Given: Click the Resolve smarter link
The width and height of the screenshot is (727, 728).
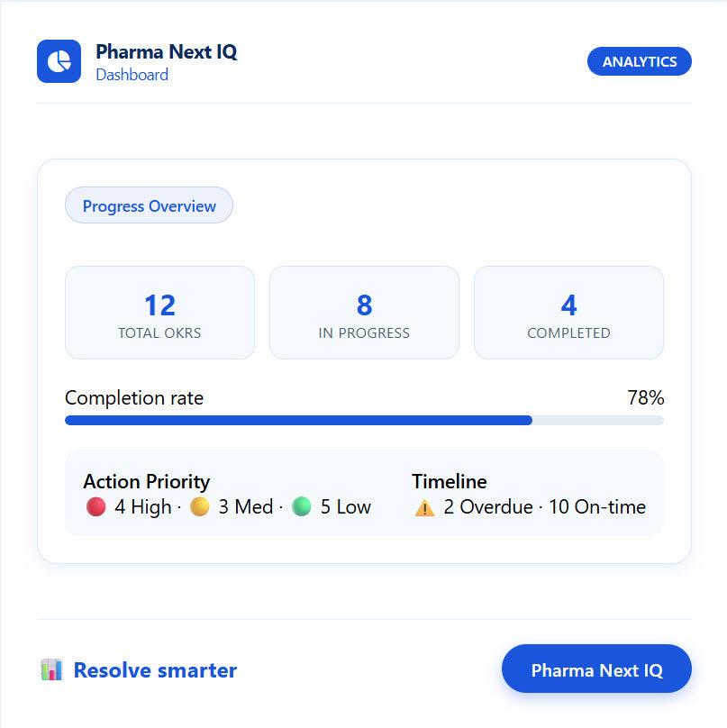Looking at the screenshot, I should 156,669.
